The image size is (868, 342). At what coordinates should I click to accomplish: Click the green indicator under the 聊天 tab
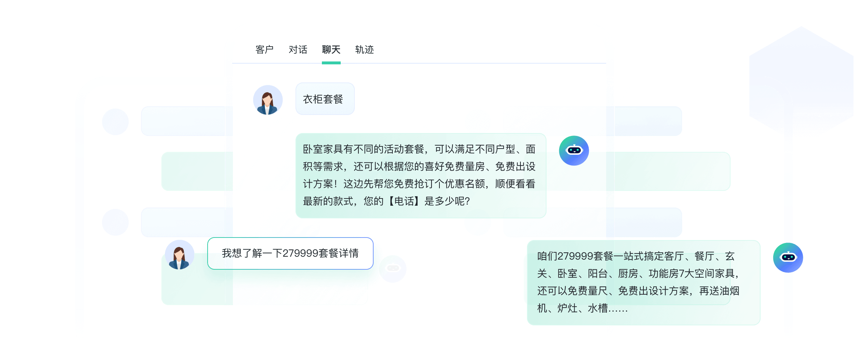(x=331, y=63)
